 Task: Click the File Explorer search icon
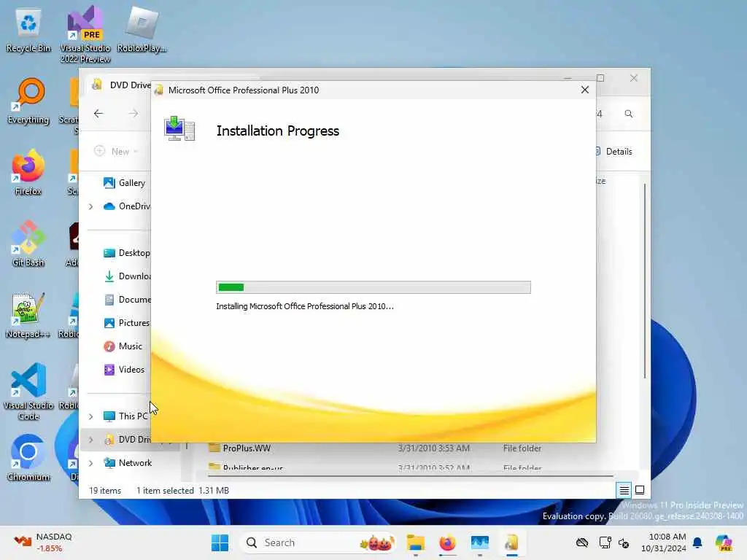click(628, 114)
